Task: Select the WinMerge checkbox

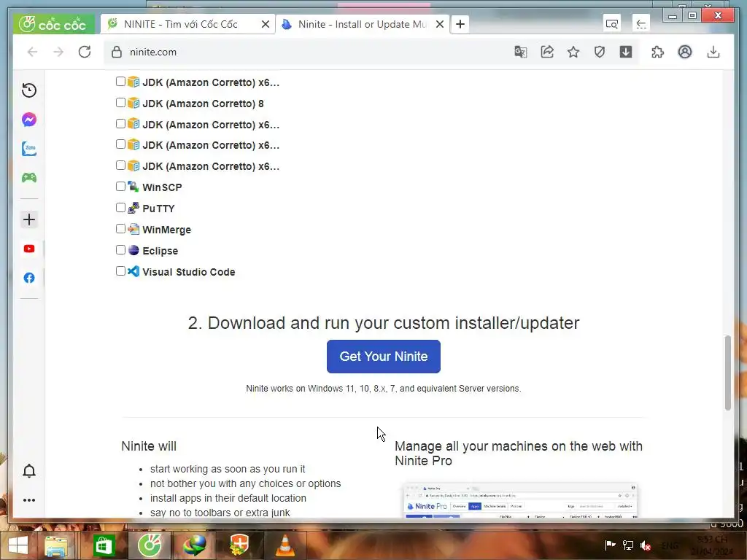Action: [120, 228]
